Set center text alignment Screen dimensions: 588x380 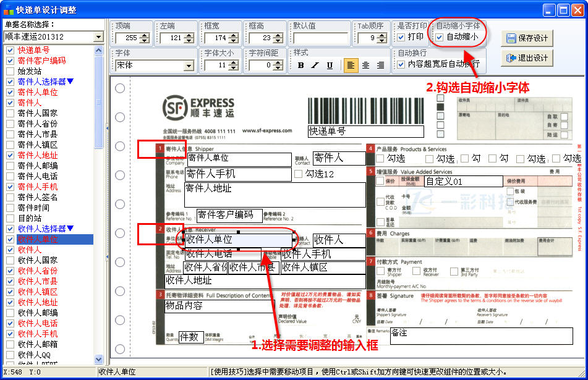(x=365, y=65)
